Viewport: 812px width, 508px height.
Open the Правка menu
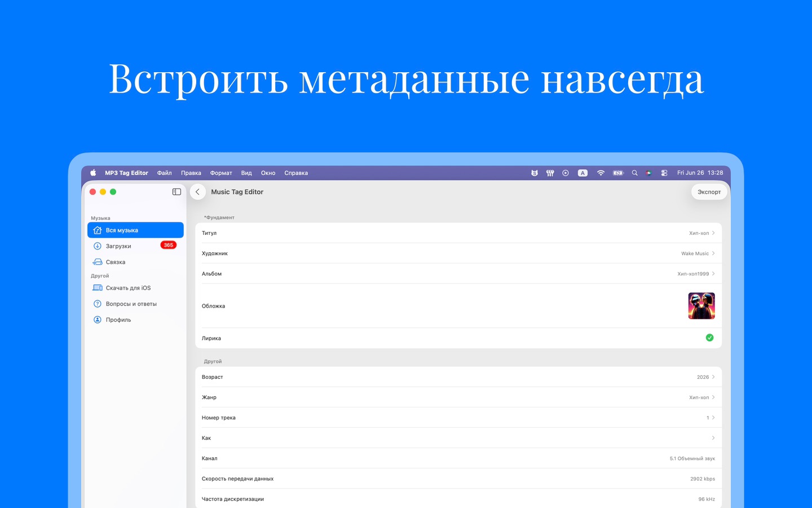click(191, 173)
